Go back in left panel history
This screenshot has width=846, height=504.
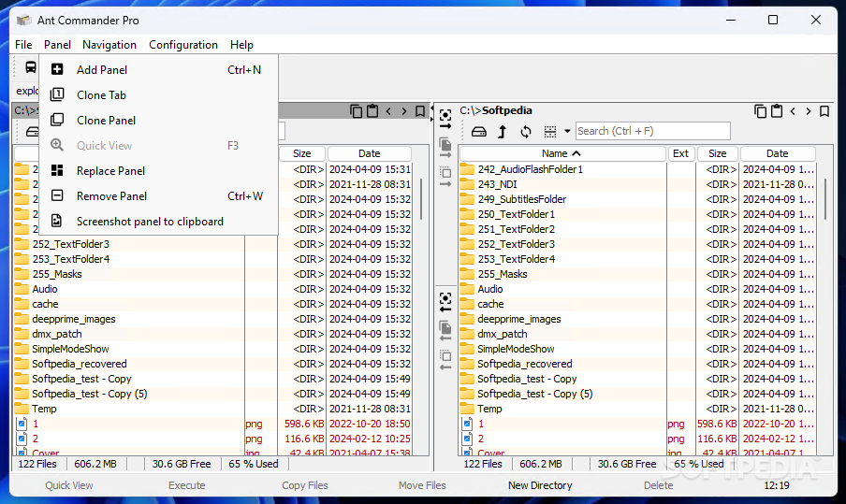point(388,111)
